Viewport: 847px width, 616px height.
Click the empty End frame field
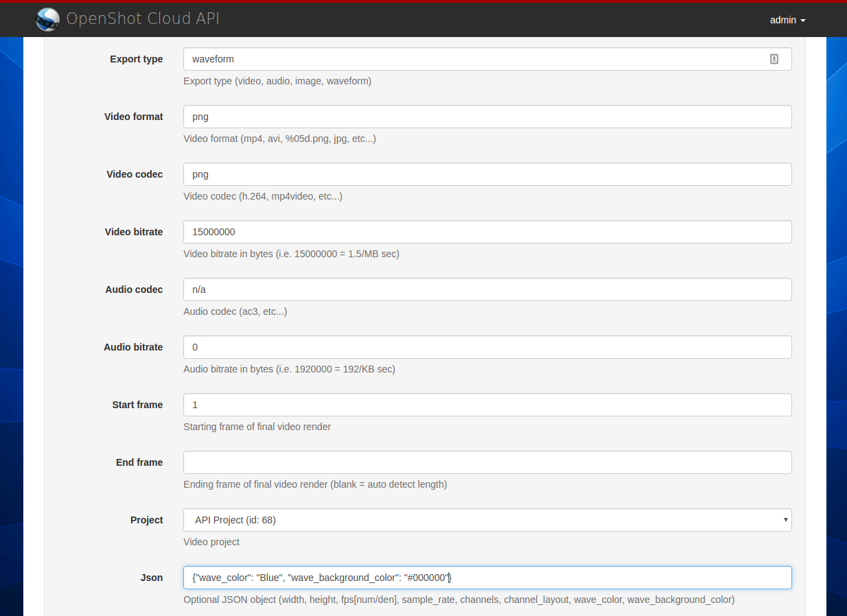point(487,462)
